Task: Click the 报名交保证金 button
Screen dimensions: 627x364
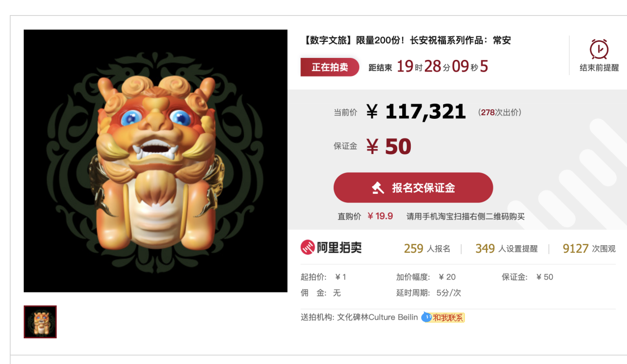Action: coord(413,188)
